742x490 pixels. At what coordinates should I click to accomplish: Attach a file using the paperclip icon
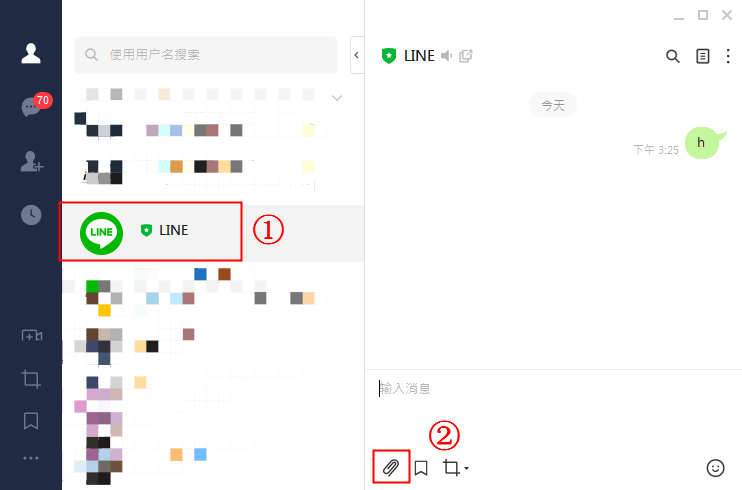tap(391, 468)
